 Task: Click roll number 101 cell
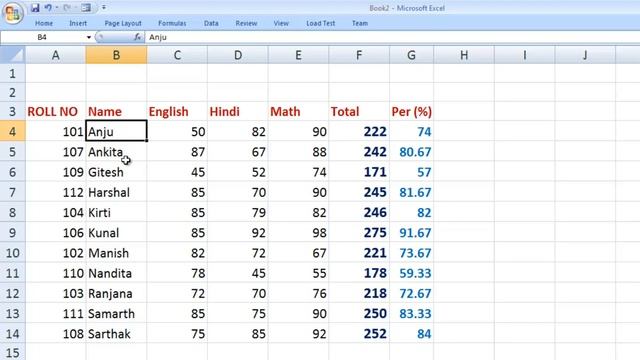click(56, 131)
